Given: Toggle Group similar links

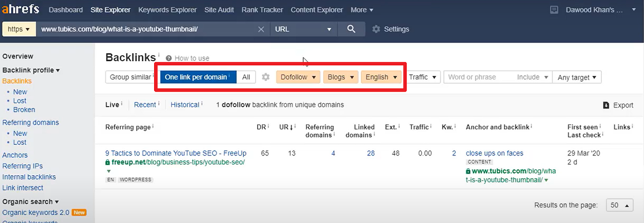Looking at the screenshot, I should pyautogui.click(x=130, y=77).
